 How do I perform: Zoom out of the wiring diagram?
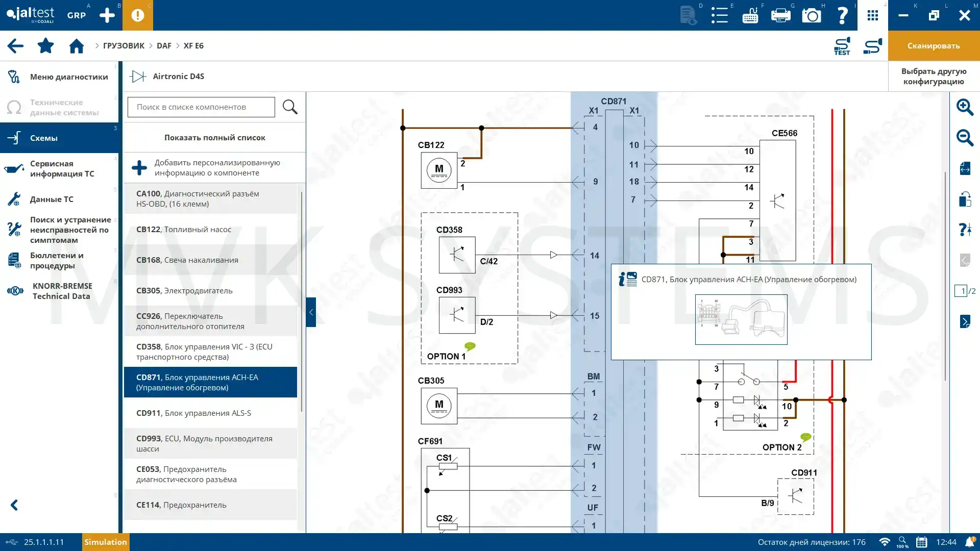tap(965, 138)
